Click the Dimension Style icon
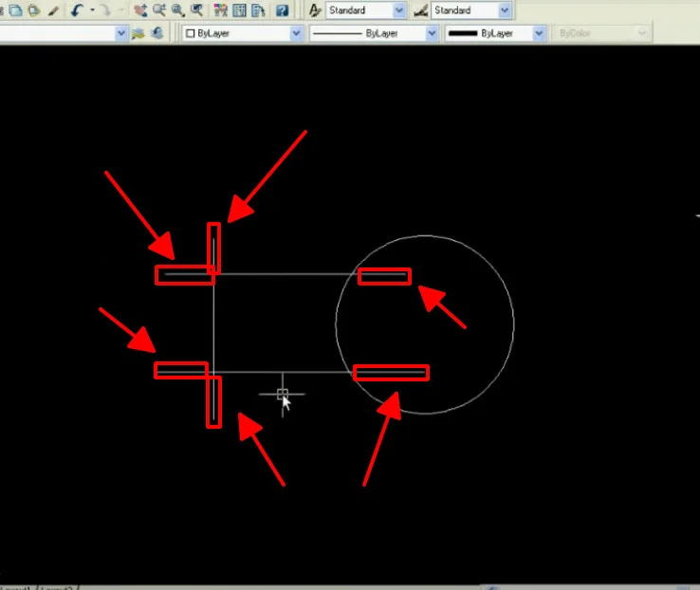 (420, 9)
